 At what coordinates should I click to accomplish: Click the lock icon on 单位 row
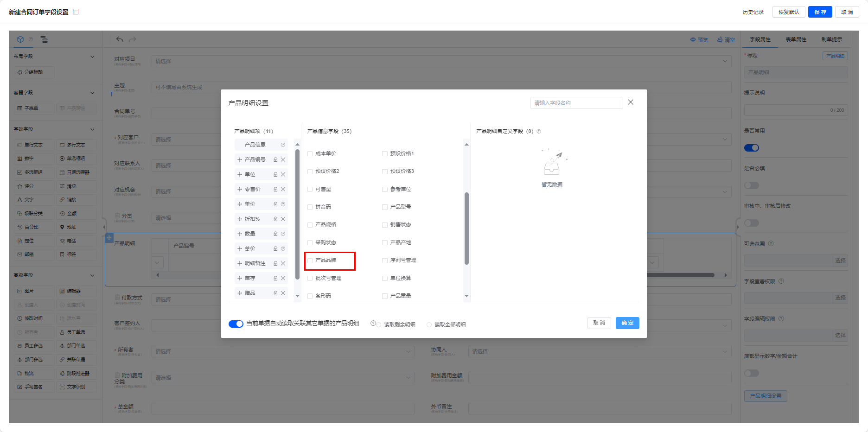(x=275, y=174)
